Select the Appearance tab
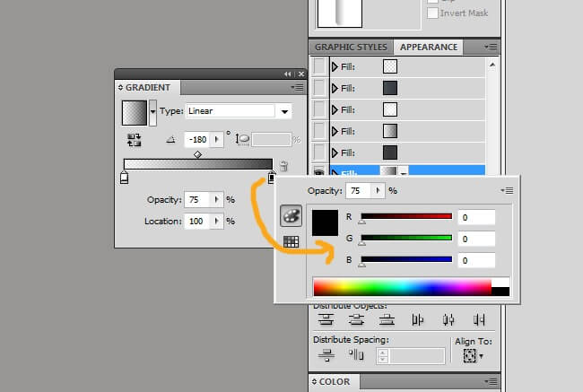This screenshot has height=392, width=583. pos(428,47)
